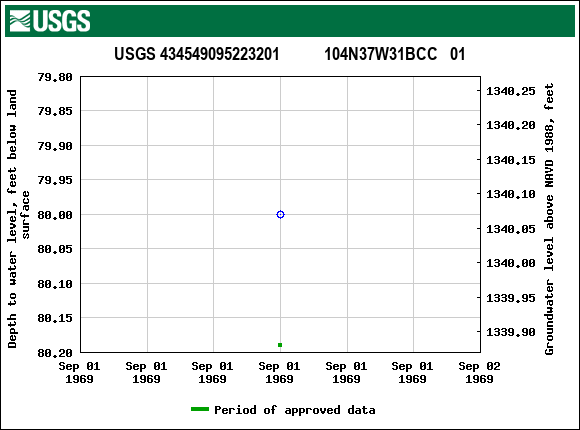Select the blue circle data point
The image size is (580, 430).
(280, 215)
